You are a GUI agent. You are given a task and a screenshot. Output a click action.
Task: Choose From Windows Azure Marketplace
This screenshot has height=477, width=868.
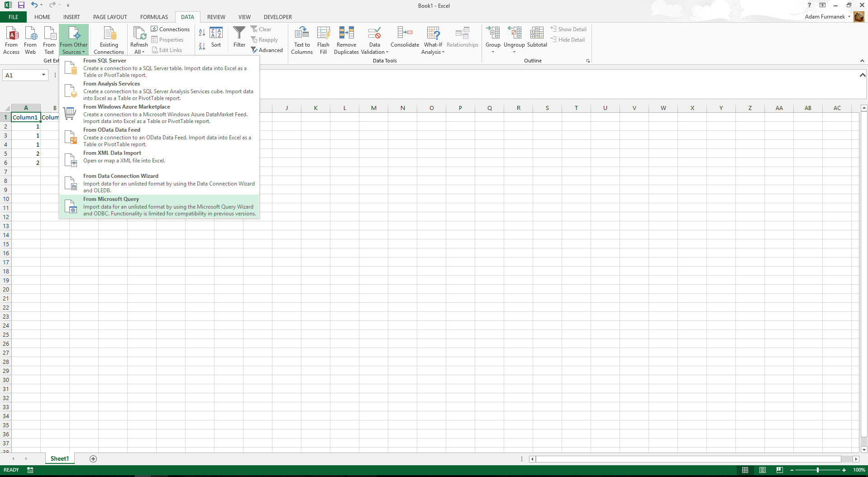click(159, 114)
